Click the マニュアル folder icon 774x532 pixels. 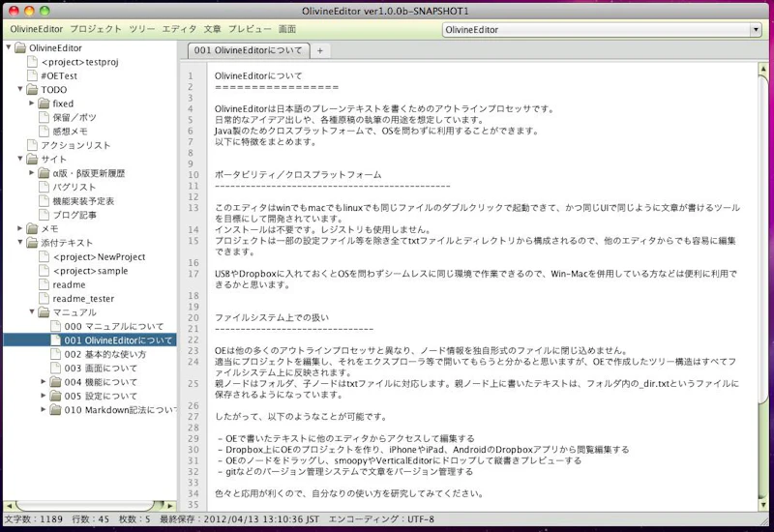[44, 312]
